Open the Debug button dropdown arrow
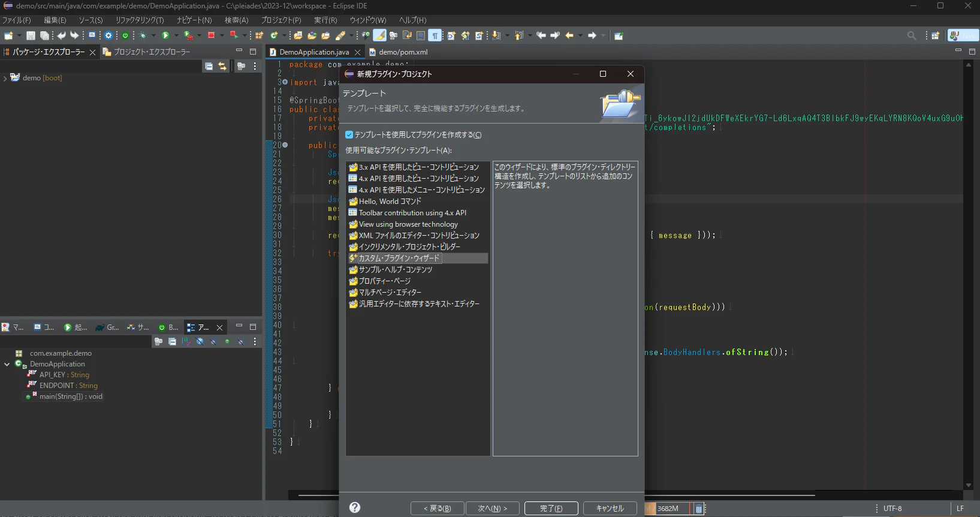Screen dimensions: 980x517 (153, 36)
